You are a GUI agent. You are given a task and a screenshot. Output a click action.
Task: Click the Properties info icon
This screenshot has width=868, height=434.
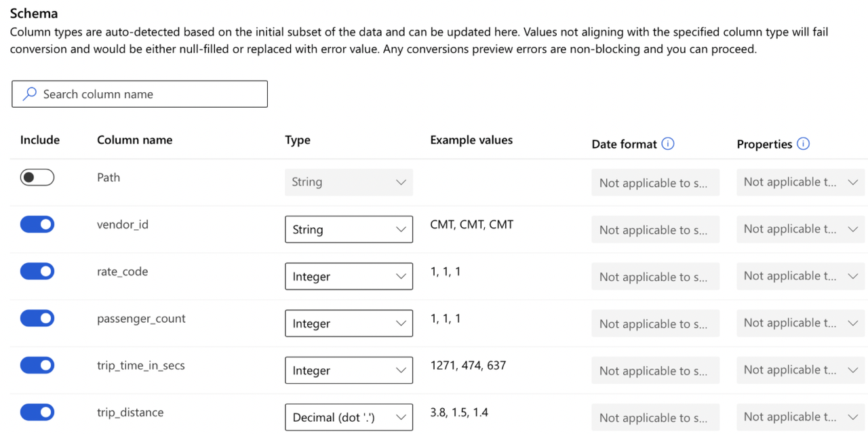coord(804,144)
